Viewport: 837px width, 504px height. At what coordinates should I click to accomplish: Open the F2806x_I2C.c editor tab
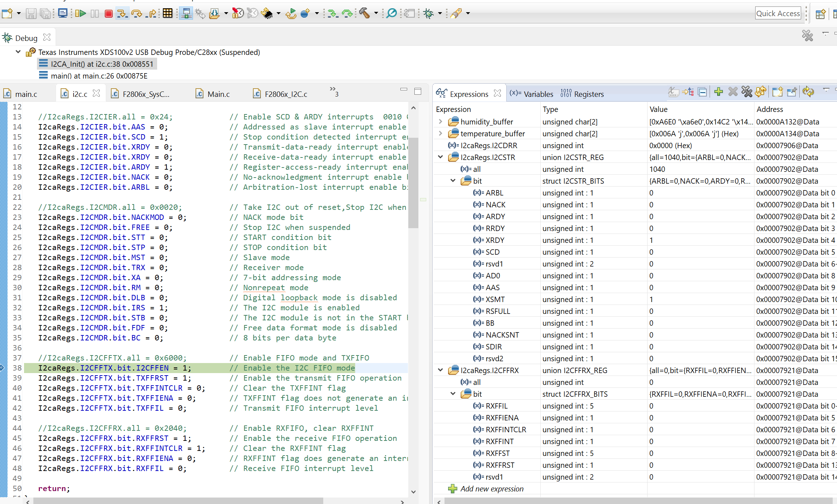[x=286, y=94]
